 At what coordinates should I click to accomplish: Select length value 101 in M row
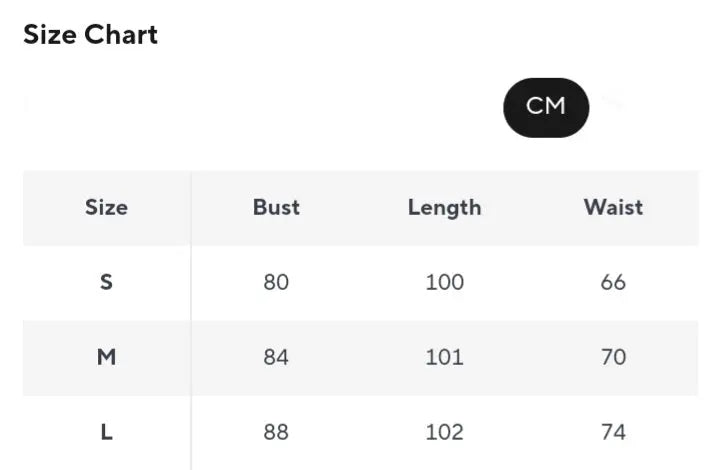click(444, 357)
